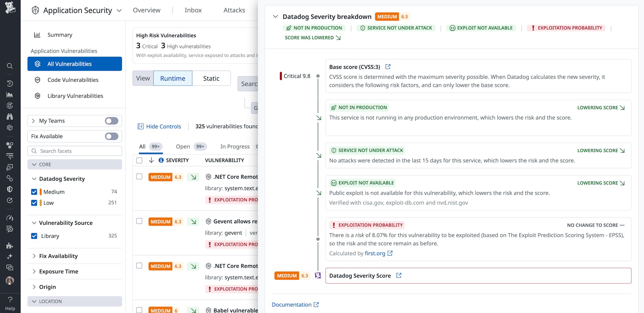The width and height of the screenshot is (644, 313).
Task: Open search via magnifying glass sidebar icon
Action: point(10,66)
